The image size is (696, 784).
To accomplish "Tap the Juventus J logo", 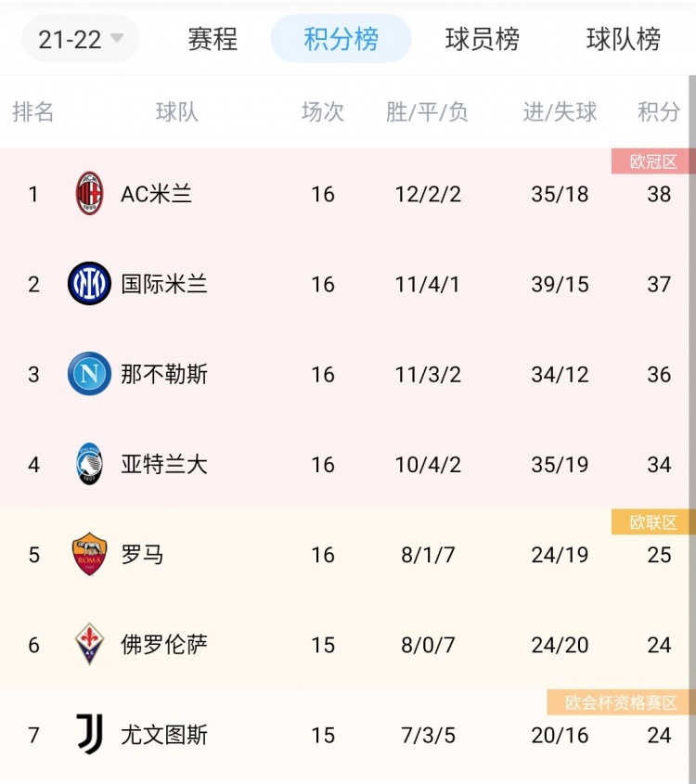I will pos(90,734).
